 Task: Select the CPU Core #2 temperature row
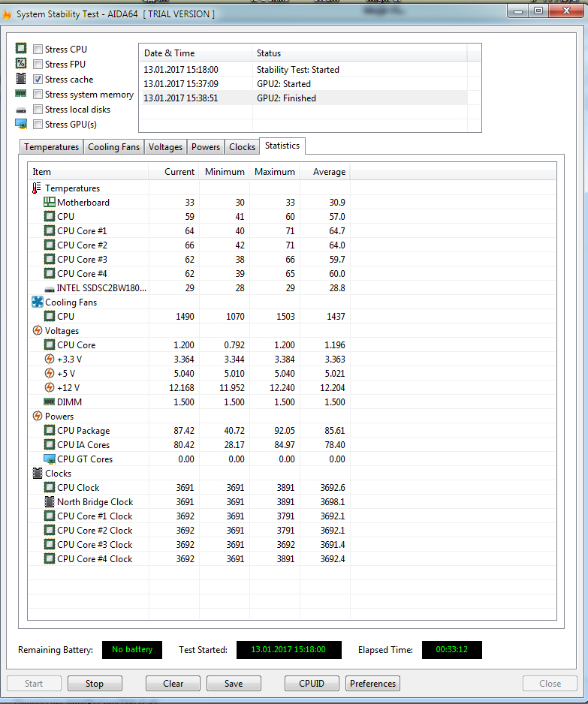tap(292, 245)
